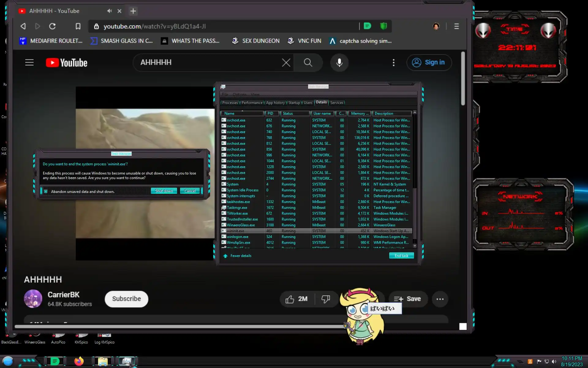Click the Brave shield icon
Screen dimensions: 588x368
coord(383,26)
